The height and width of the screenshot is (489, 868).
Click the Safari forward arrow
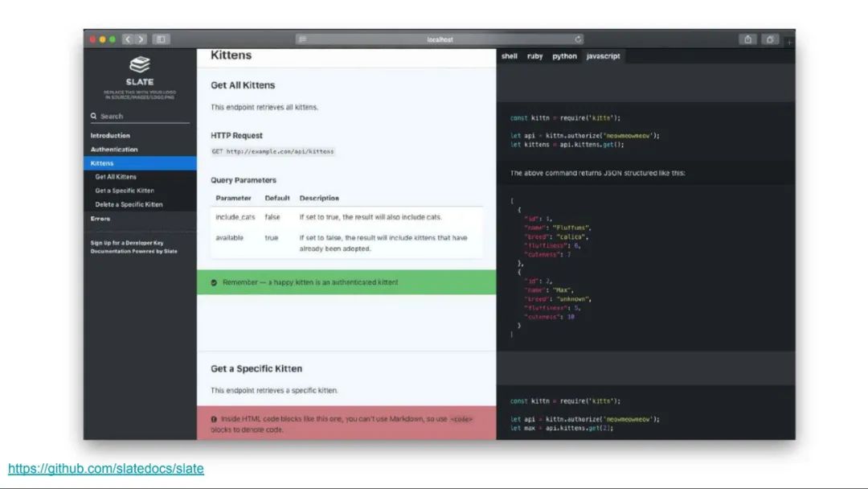pos(141,39)
